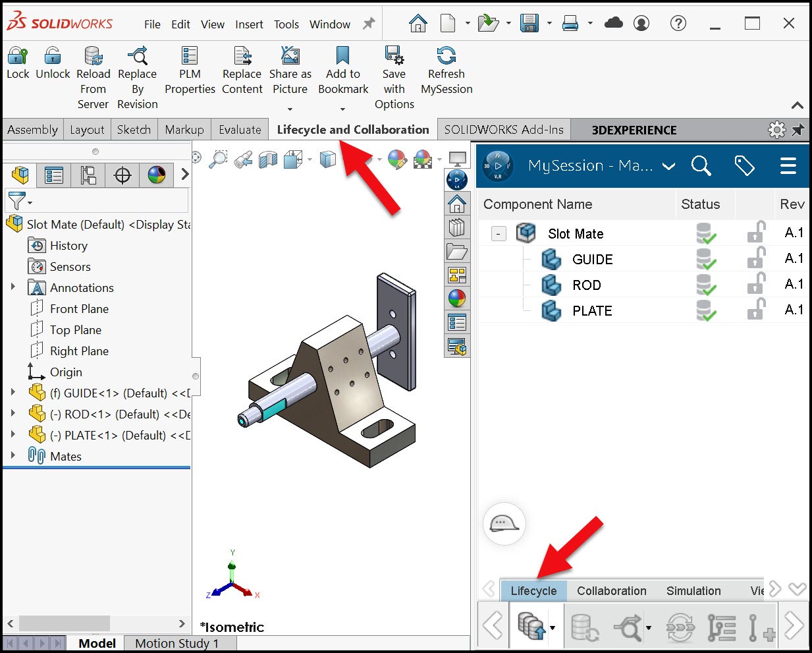
Task: Open the Tools menu
Action: click(286, 24)
